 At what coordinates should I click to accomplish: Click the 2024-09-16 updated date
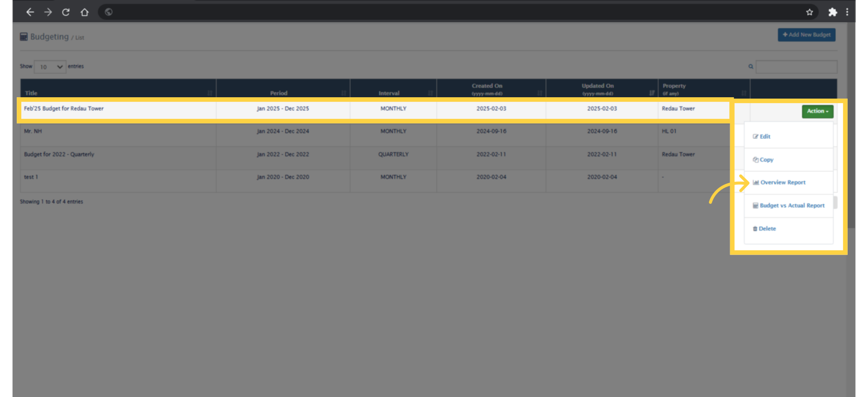(x=602, y=131)
